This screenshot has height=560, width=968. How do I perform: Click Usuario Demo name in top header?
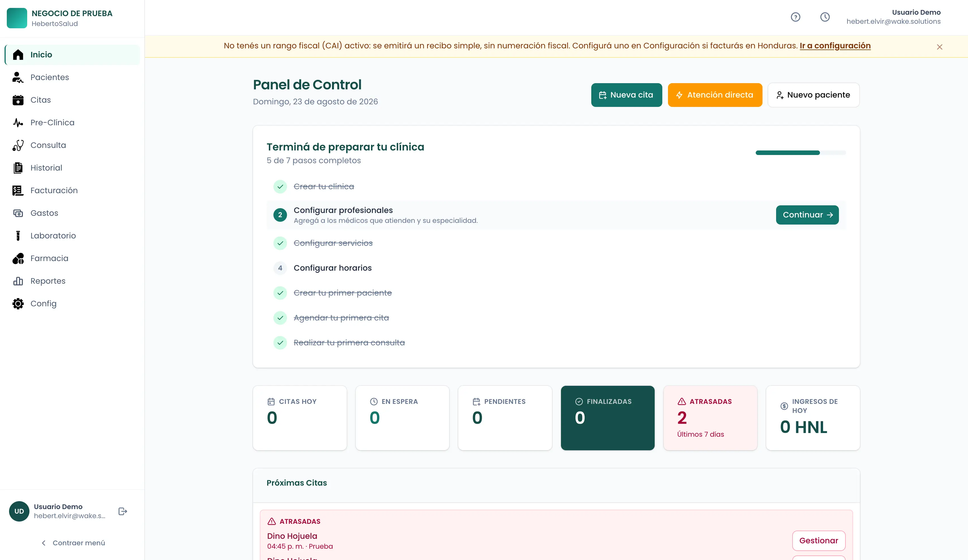point(916,12)
